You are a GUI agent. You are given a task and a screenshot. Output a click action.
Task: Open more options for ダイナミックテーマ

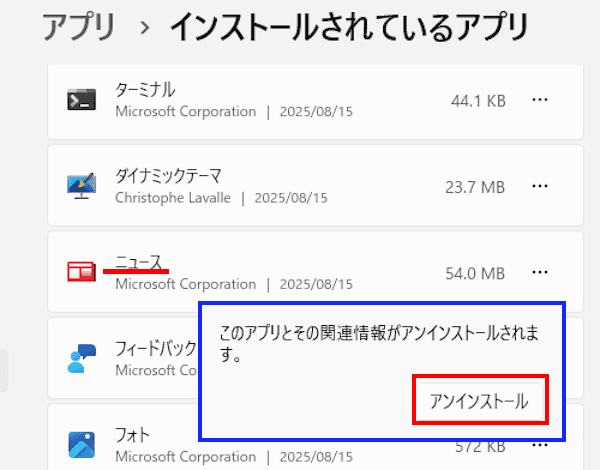coord(540,186)
